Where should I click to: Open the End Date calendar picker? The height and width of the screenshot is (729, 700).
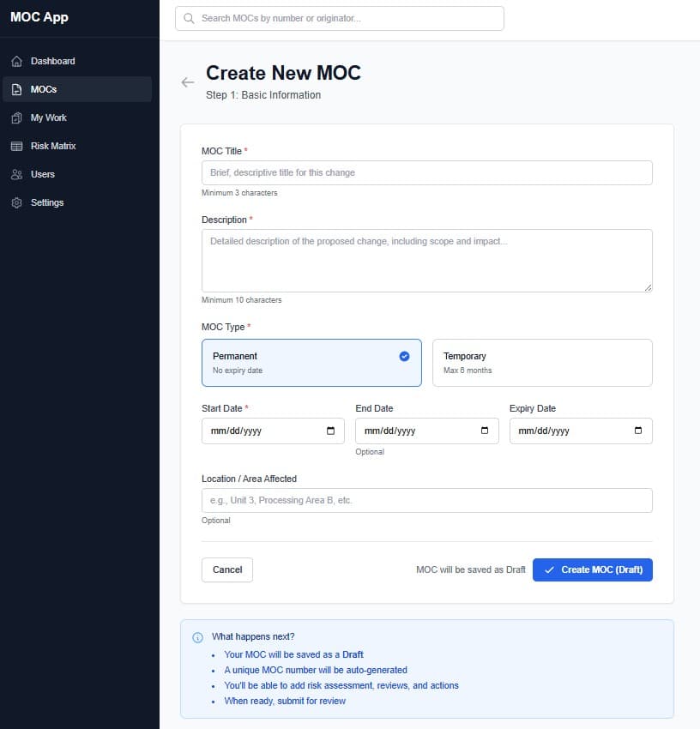tap(486, 431)
